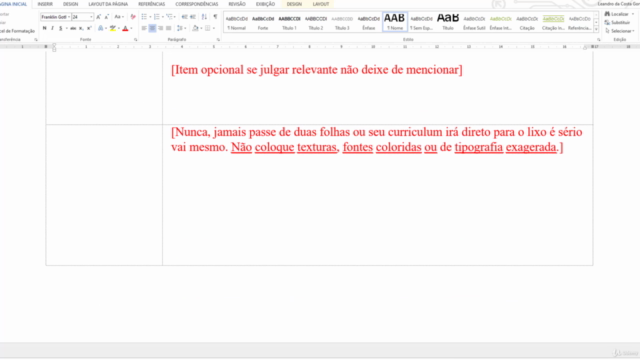
Task: Open text effects button
Action: click(x=100, y=28)
